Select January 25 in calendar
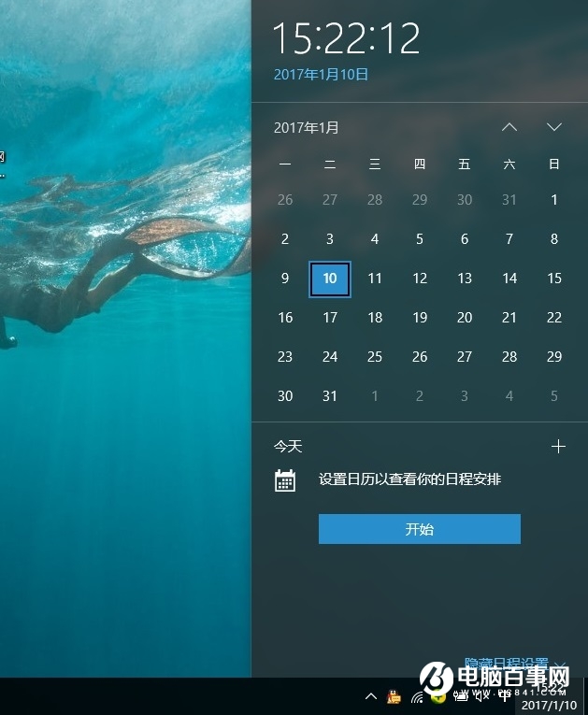Viewport: 588px width, 715px height. [x=375, y=357]
